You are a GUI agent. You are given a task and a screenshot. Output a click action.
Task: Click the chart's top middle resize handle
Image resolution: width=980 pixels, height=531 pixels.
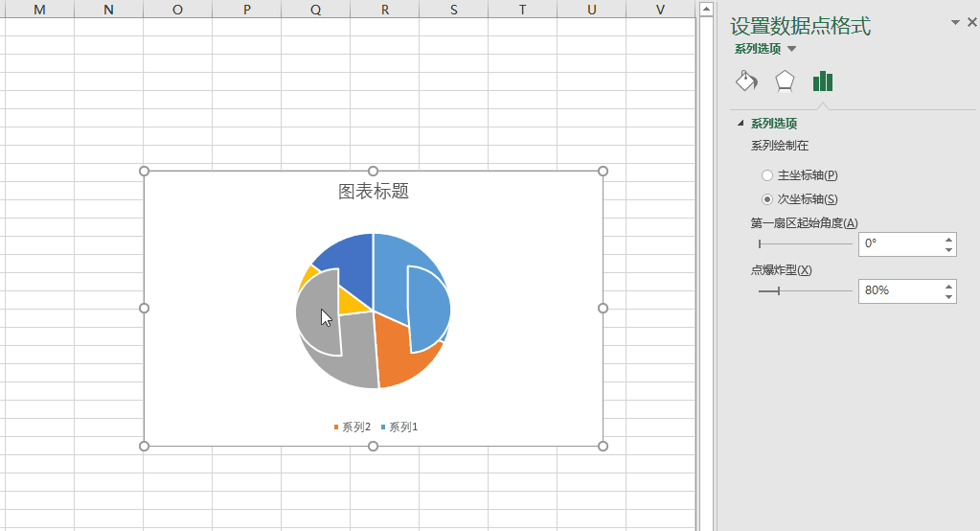click(373, 172)
